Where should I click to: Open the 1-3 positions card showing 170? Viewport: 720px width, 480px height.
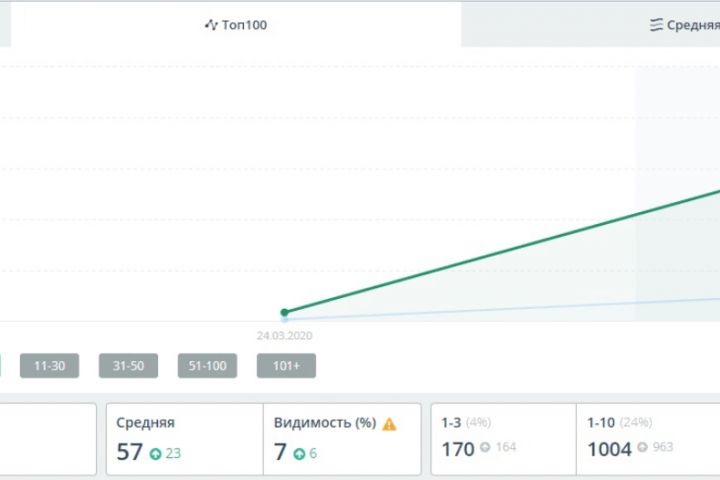coord(503,439)
